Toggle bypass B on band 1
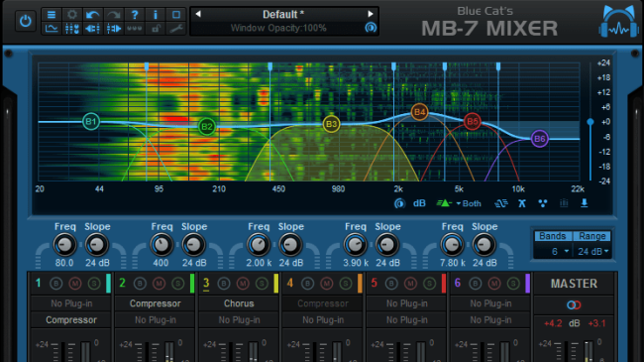 click(x=55, y=284)
